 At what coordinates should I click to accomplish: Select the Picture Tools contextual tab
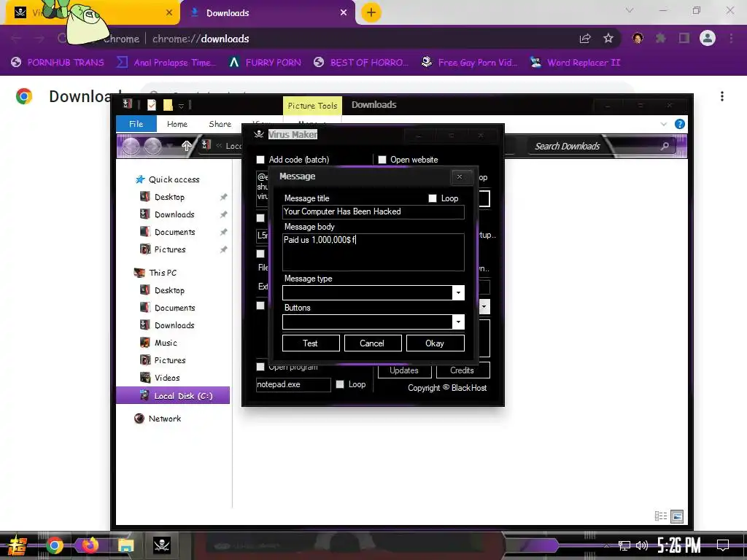[x=312, y=106]
